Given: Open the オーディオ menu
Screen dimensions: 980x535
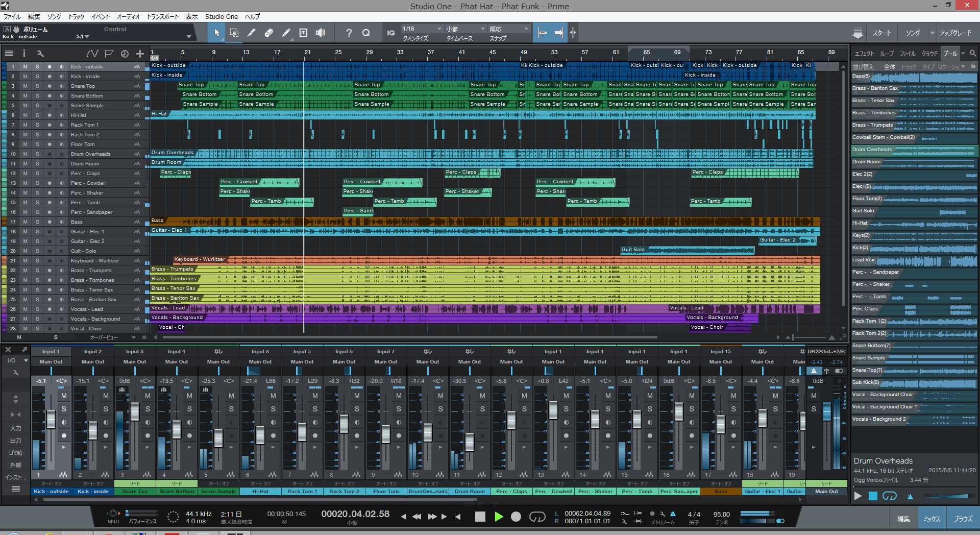Looking at the screenshot, I should click(128, 16).
